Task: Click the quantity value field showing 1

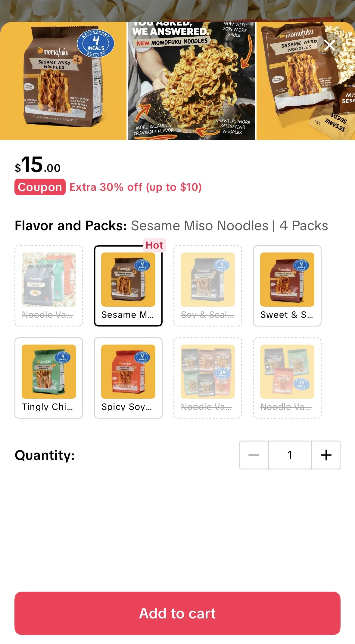Action: [x=290, y=455]
